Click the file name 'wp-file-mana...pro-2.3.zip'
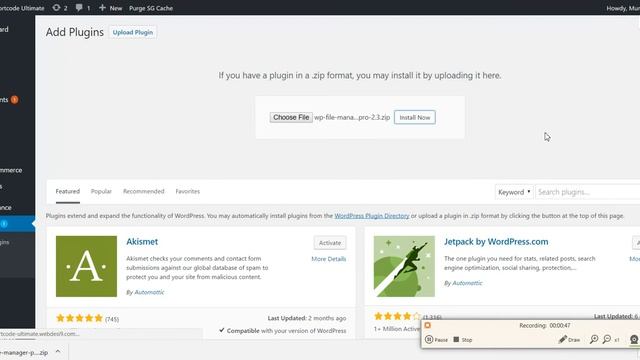The height and width of the screenshot is (360, 640). tap(352, 117)
